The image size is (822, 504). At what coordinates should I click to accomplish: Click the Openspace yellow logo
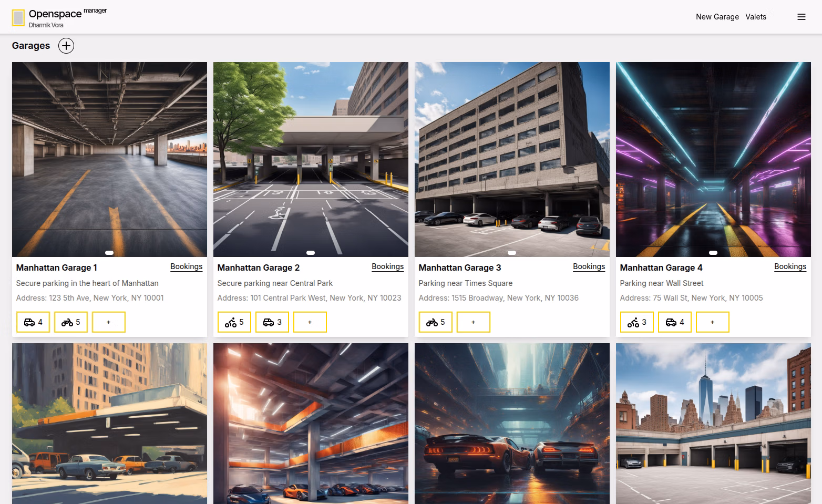(18, 18)
